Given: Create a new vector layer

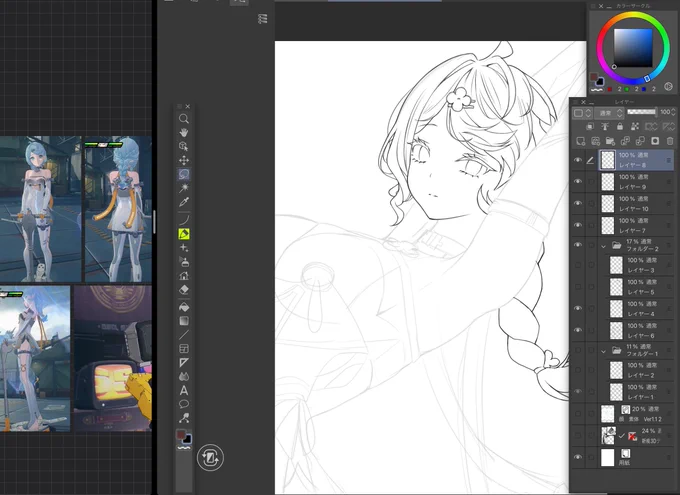Looking at the screenshot, I should (x=595, y=141).
